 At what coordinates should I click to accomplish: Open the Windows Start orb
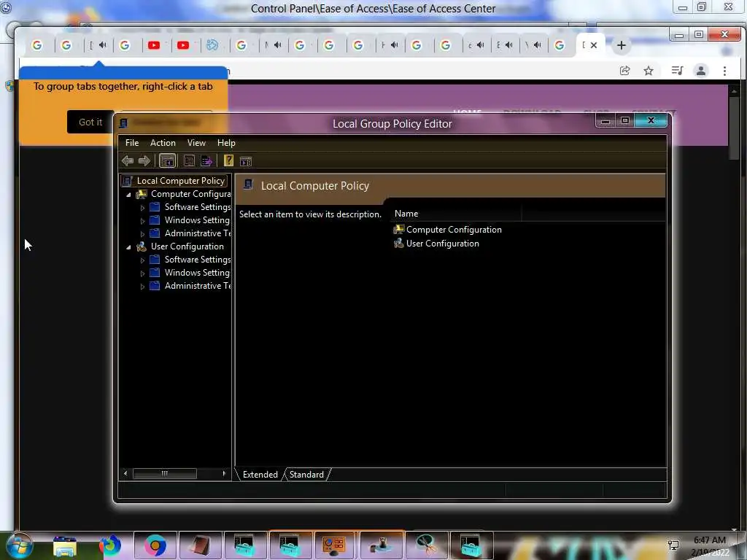point(20,545)
